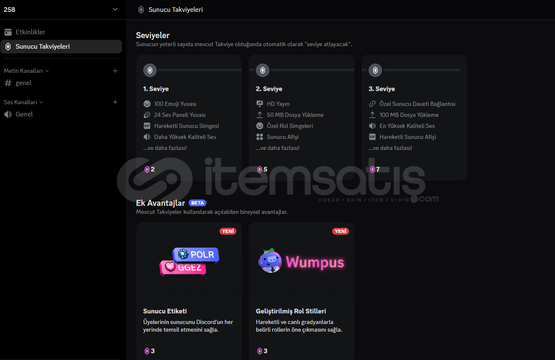Open the Wumpus role styles card image

[x=302, y=261]
